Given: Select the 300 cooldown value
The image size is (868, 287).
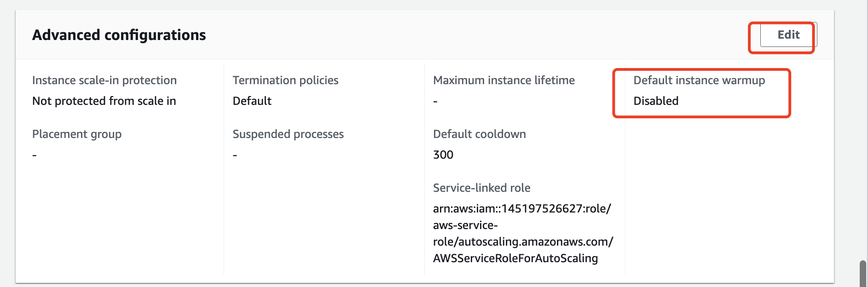Looking at the screenshot, I should 443,155.
